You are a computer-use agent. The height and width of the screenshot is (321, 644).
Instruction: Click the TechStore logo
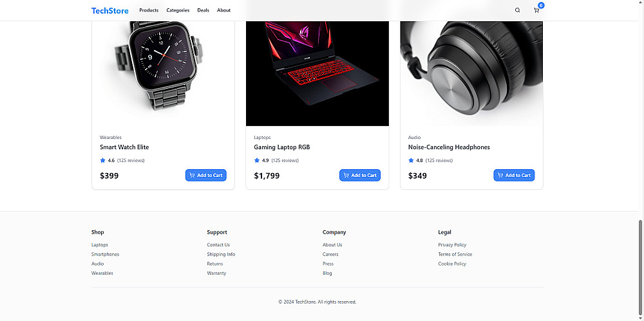(109, 11)
